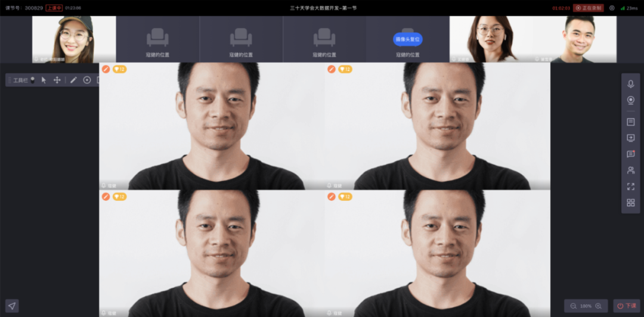Zoom out using the minus magnifier
Screen dimensions: 644x317
(573, 306)
